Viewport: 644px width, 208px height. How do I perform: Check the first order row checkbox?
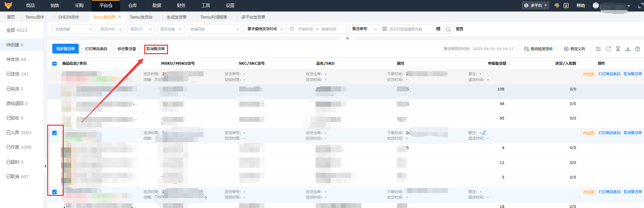pos(55,74)
